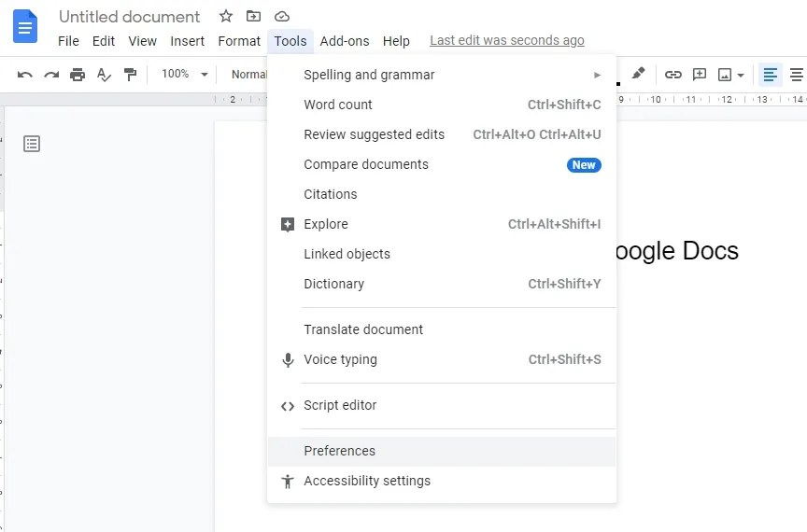The width and height of the screenshot is (807, 532).
Task: Open the Dictionary
Action: point(442,284)
